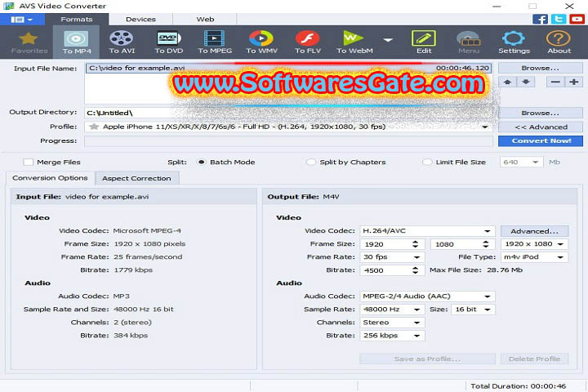The image size is (588, 392).
Task: Select Limit File Size option
Action: pos(427,162)
